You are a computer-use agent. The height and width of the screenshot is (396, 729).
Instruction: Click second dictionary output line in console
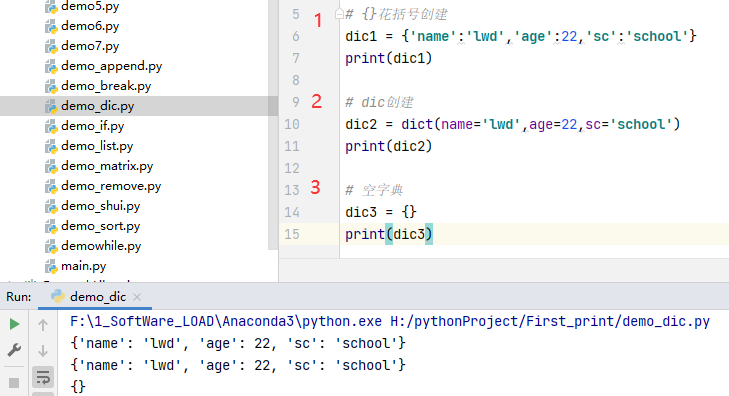(x=238, y=365)
